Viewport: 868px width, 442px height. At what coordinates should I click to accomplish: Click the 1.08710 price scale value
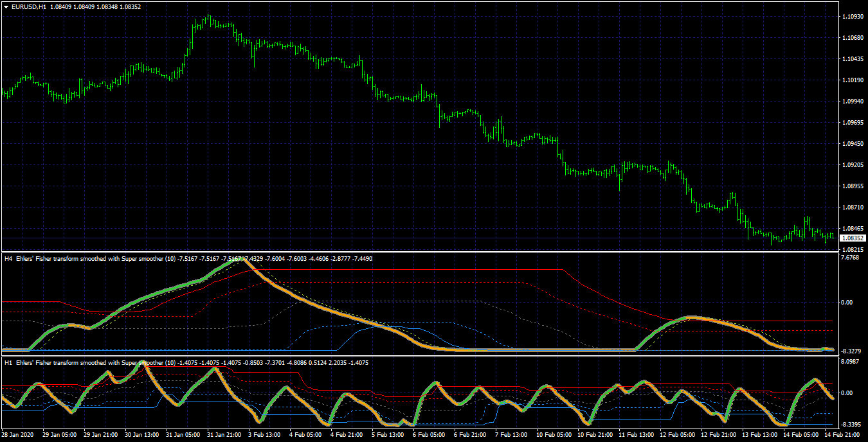(852, 208)
